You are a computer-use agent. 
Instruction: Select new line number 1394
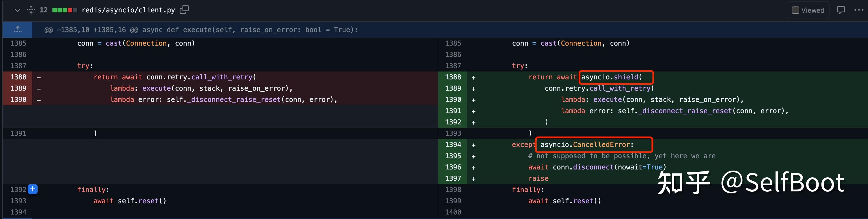pos(453,145)
